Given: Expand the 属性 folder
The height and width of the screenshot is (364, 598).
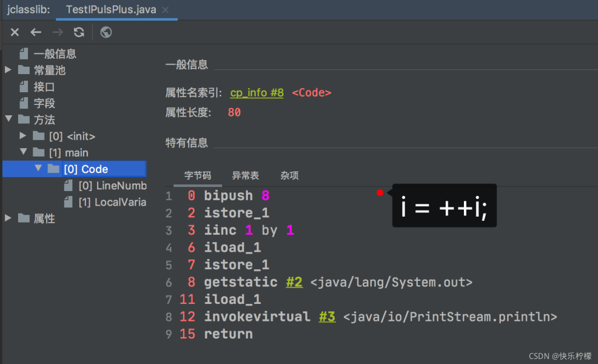Looking at the screenshot, I should coord(8,218).
